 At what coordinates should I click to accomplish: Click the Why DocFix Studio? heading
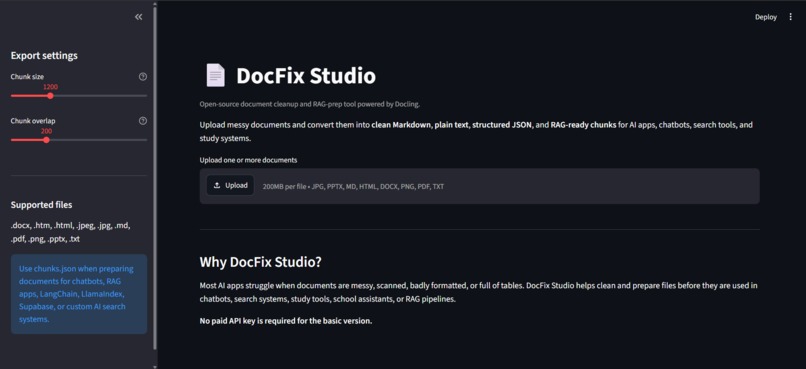click(261, 262)
